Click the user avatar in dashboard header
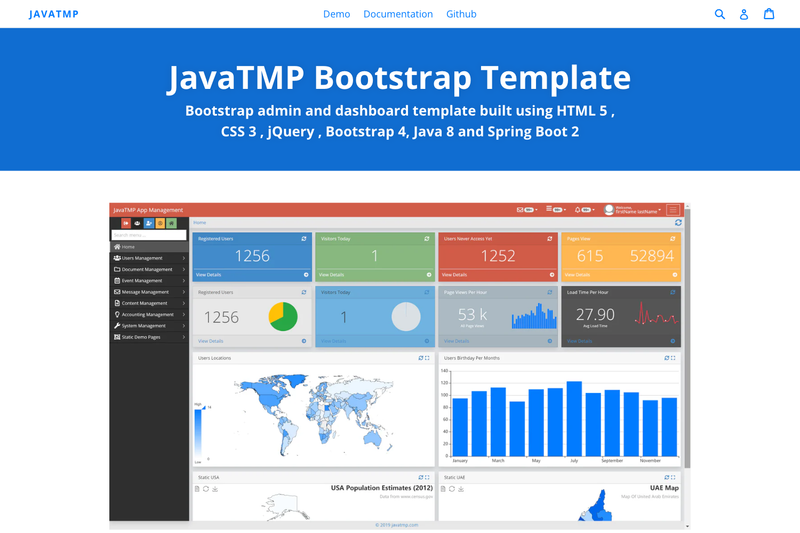The height and width of the screenshot is (533, 800). pyautogui.click(x=609, y=210)
